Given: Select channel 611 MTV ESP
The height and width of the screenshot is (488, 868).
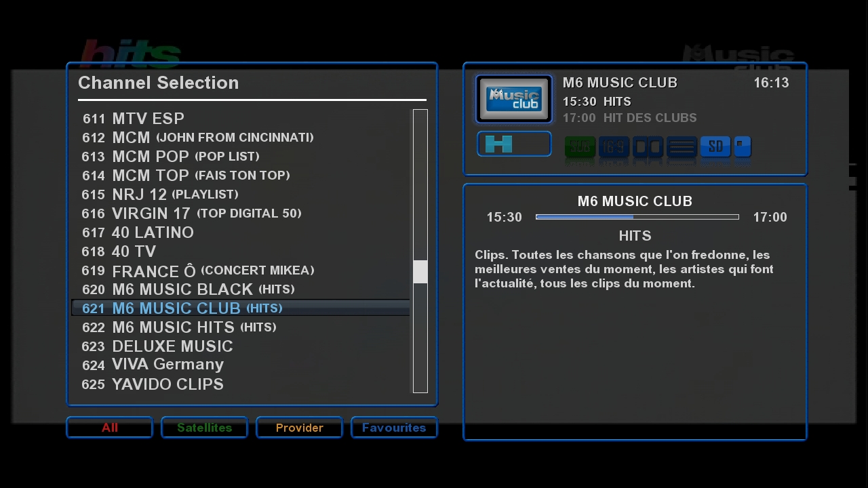Looking at the screenshot, I should point(241,119).
